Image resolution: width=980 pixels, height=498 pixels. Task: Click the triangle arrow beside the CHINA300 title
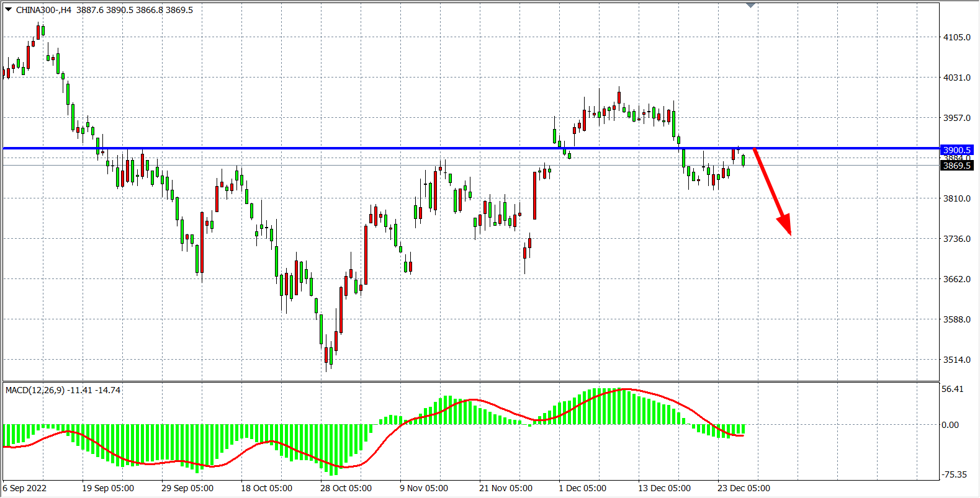(x=8, y=9)
